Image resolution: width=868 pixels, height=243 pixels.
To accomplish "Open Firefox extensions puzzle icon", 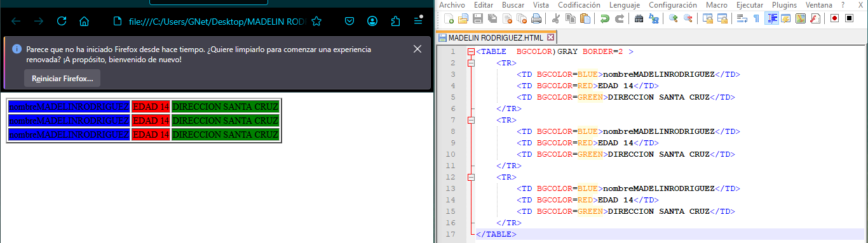I will tap(395, 21).
